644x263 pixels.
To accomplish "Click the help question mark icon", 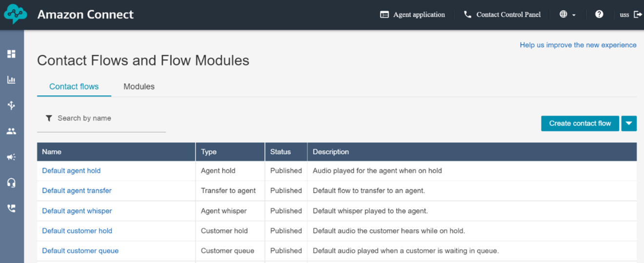I will (599, 14).
